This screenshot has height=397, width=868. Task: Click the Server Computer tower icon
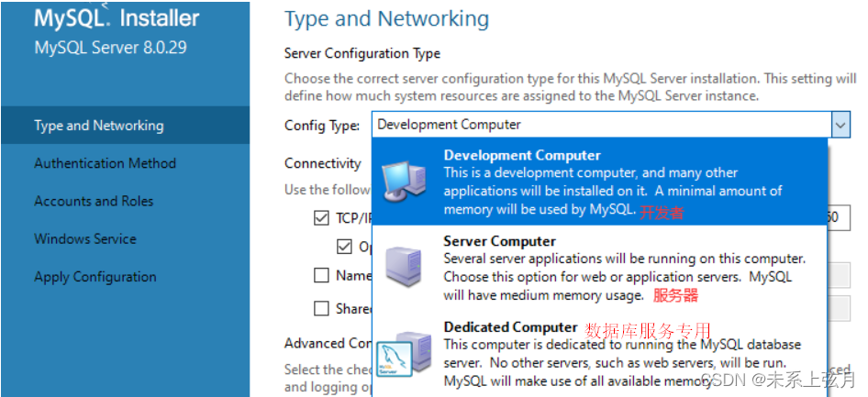(404, 267)
